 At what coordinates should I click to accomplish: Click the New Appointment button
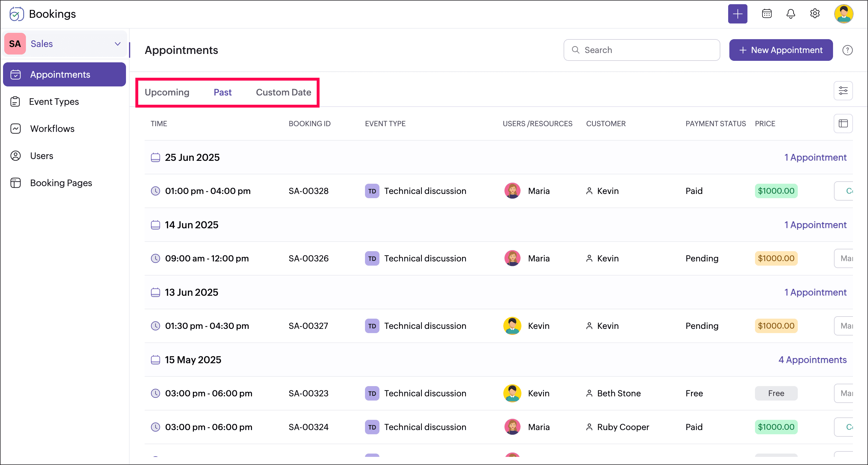(781, 50)
